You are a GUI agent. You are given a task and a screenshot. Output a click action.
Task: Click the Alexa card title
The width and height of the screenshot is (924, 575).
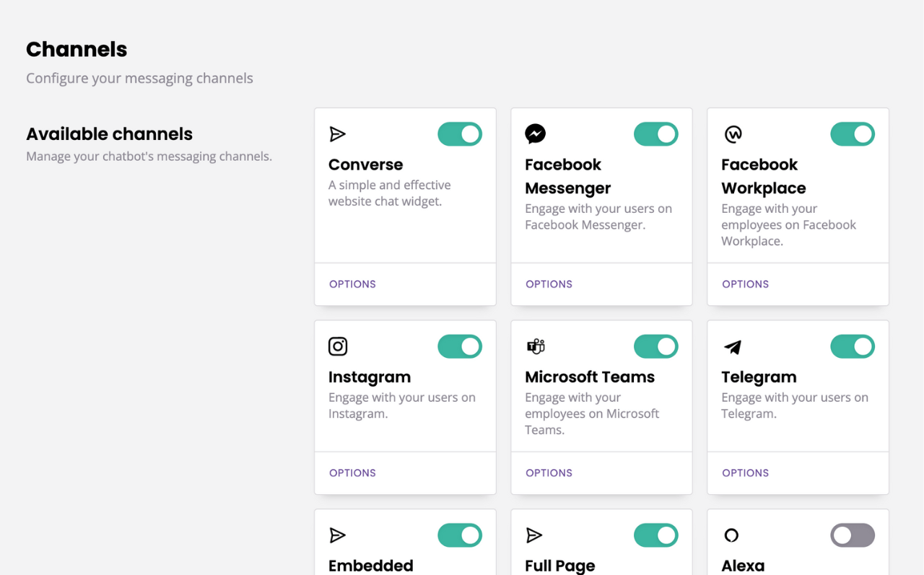point(743,566)
